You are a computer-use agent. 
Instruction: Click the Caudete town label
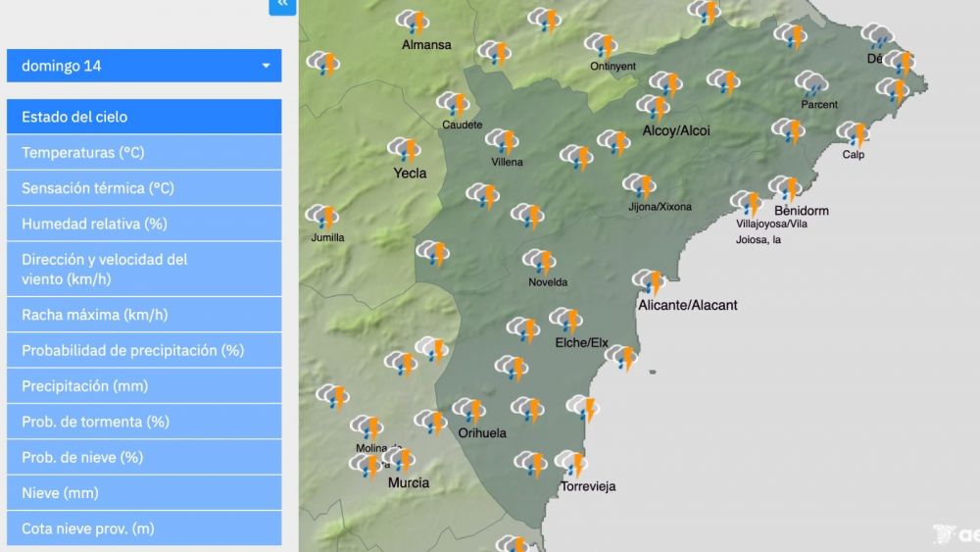pos(462,125)
